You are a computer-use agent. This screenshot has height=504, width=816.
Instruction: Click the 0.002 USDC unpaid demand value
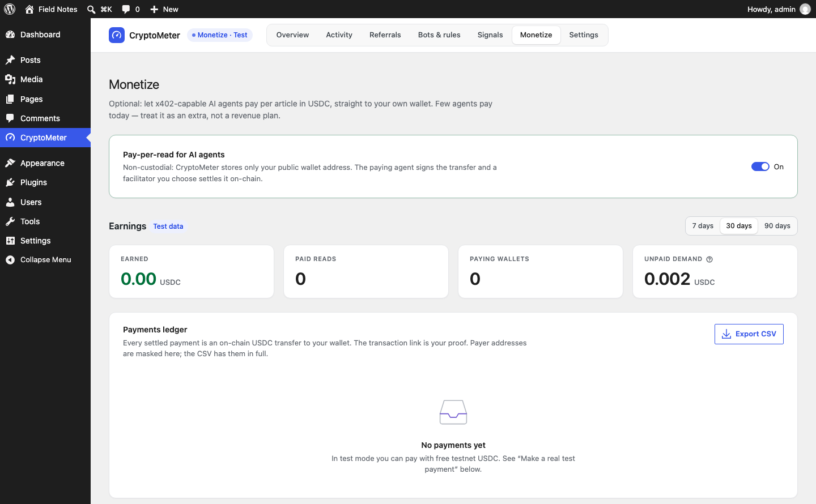click(x=679, y=279)
